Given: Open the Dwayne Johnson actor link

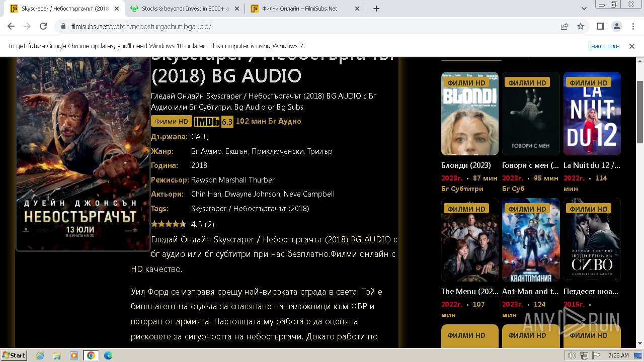Looking at the screenshot, I should coord(252,194).
